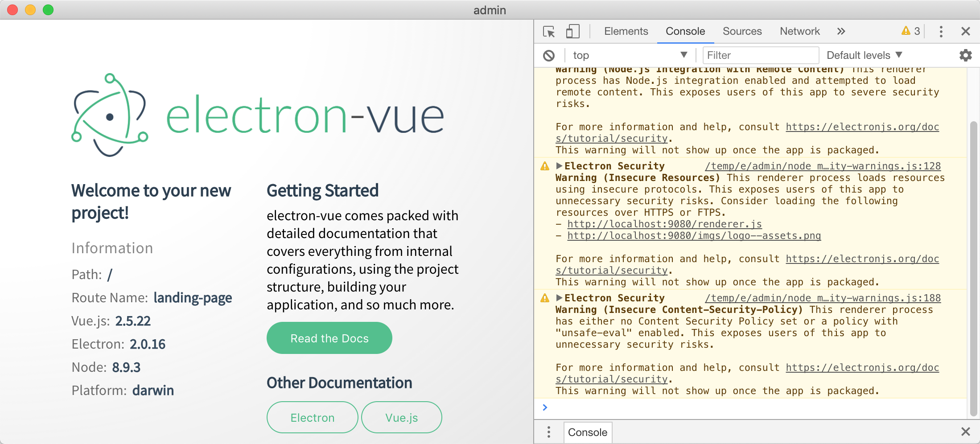Click the console Filter input field
This screenshot has width=980, height=444.
[761, 55]
